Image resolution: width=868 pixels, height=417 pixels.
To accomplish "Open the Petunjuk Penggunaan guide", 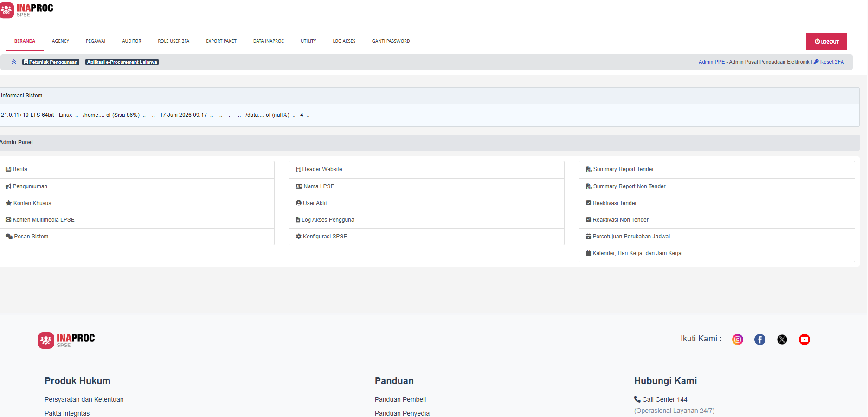I will click(51, 62).
